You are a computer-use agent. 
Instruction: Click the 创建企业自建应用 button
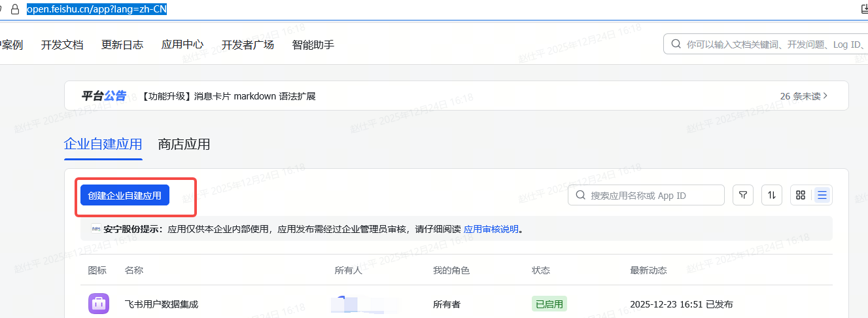tap(125, 195)
